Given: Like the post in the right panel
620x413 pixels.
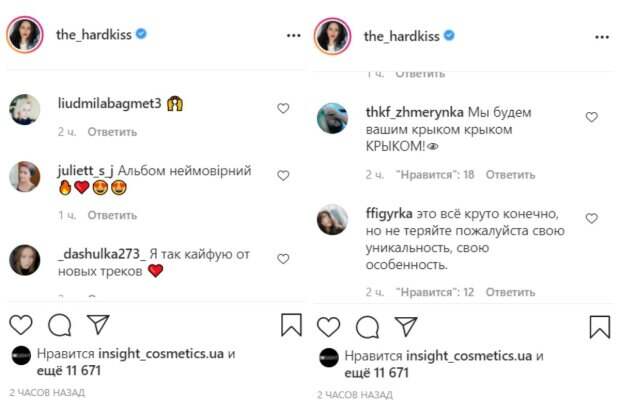Looking at the screenshot, I should click(328, 325).
